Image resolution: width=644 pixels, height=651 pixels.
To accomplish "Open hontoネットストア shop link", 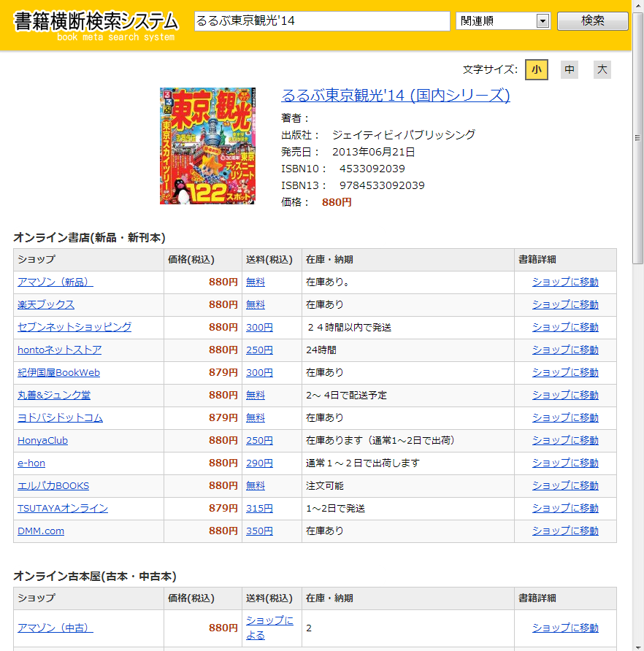I will pyautogui.click(x=59, y=350).
